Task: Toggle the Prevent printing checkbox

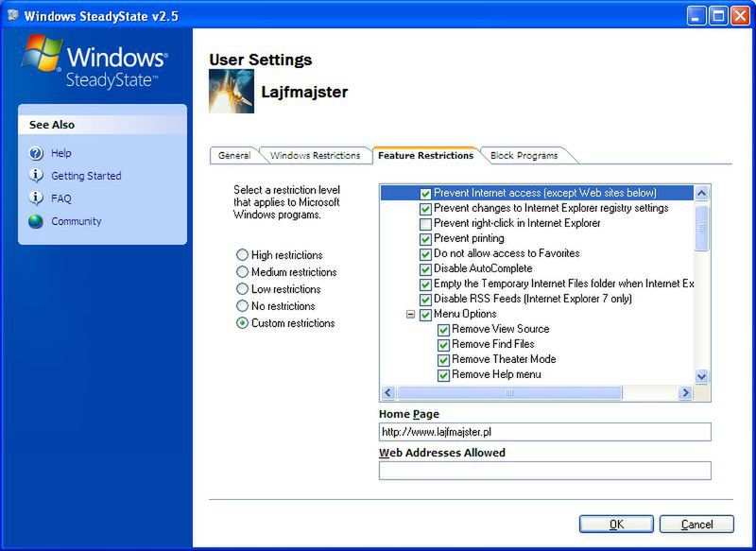Action: pos(425,238)
